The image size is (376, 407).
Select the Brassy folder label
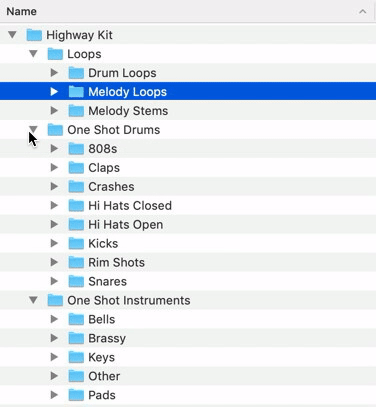click(107, 339)
